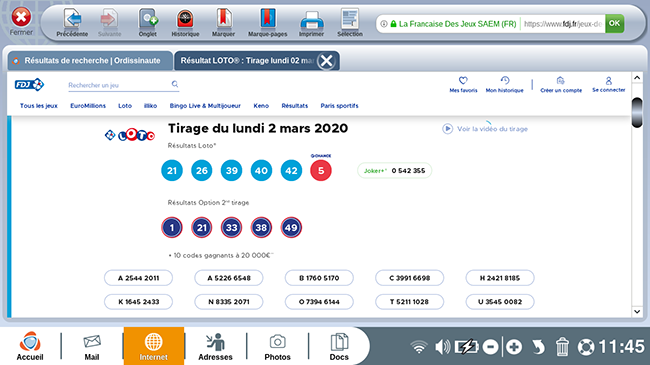
Task: Zoom in with the plus icon
Action: point(514,347)
